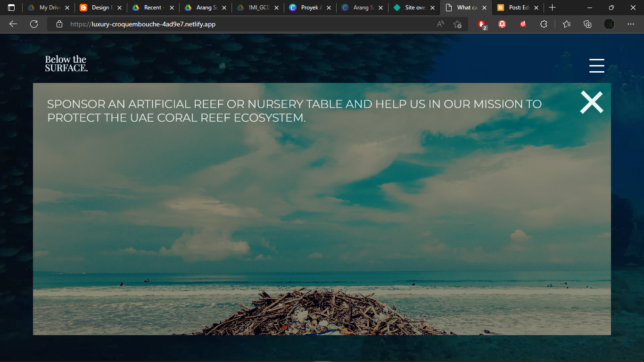Switch to the Design Blogger tab
The height and width of the screenshot is (362, 644).
(x=100, y=8)
